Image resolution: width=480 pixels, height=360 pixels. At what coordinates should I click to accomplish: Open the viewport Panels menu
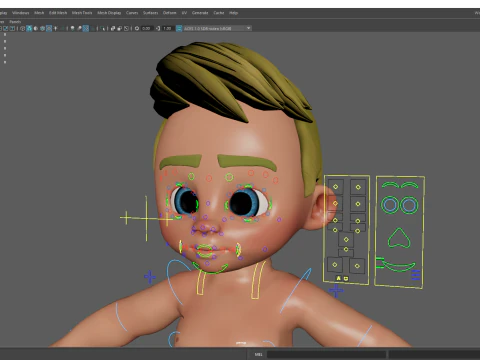click(x=15, y=21)
